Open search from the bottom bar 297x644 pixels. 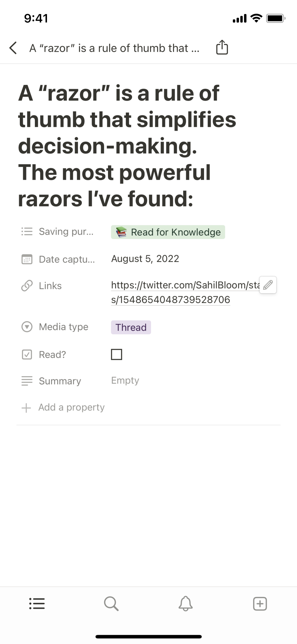click(111, 604)
